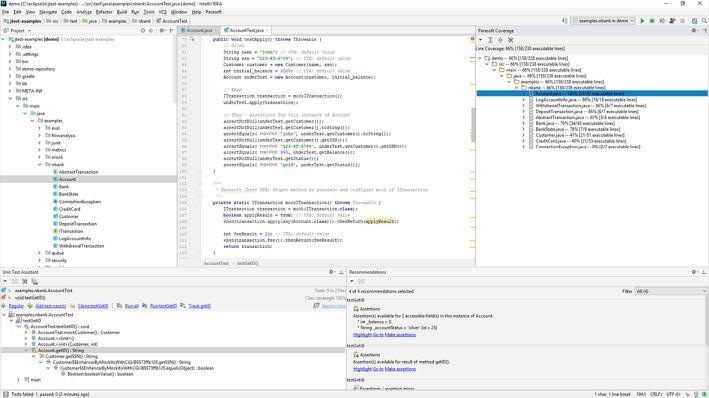The width and height of the screenshot is (709, 398).
Task: Click the tool windows icon in status bar corner
Action: tap(5, 394)
